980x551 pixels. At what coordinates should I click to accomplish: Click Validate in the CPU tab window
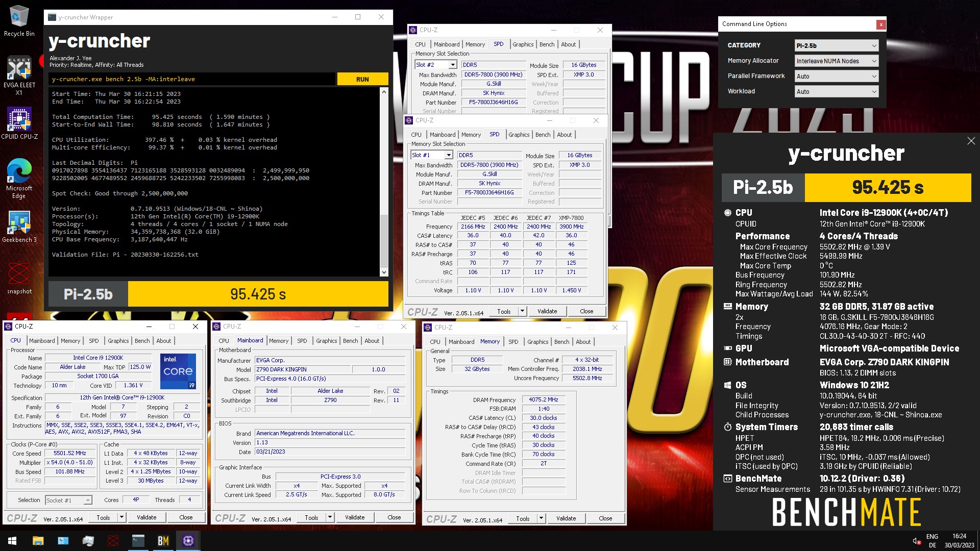146,517
